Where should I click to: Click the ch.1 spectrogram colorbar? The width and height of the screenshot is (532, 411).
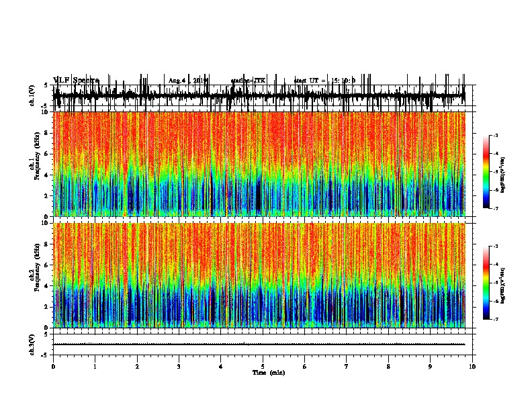[x=486, y=172]
